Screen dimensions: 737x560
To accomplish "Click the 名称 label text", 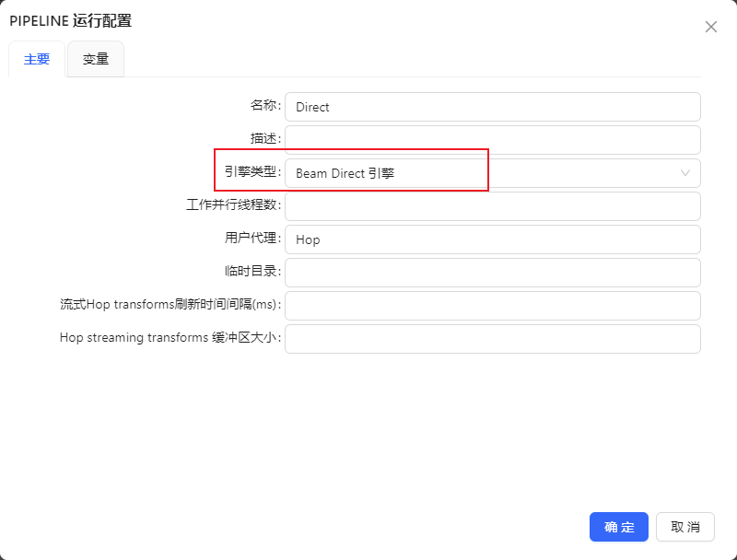I will pyautogui.click(x=264, y=106).
